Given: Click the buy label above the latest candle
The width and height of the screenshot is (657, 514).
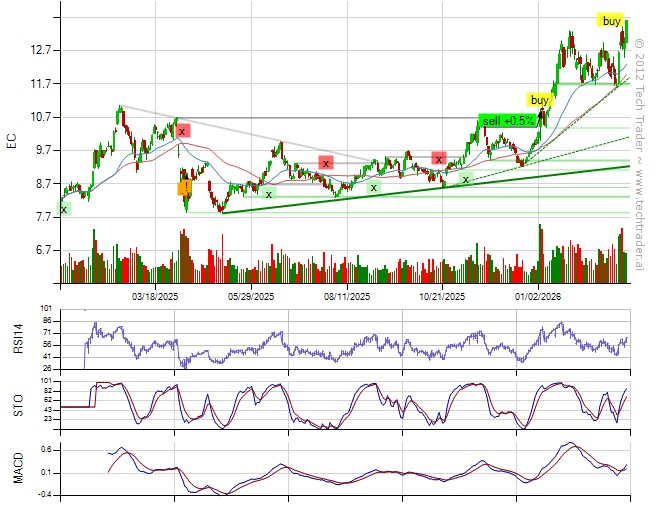Looking at the screenshot, I should 610,21.
